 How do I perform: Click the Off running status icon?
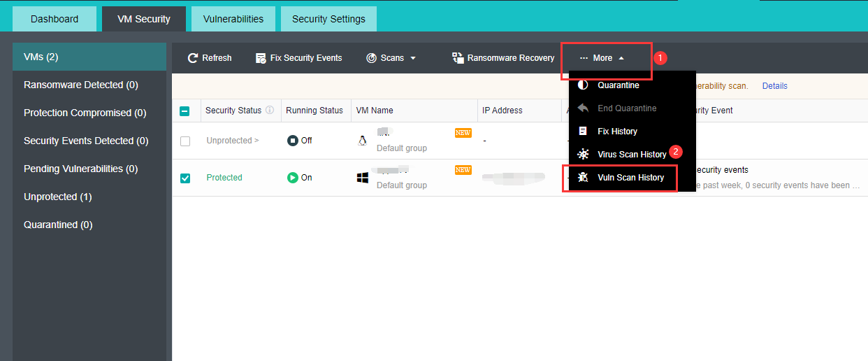pyautogui.click(x=293, y=141)
